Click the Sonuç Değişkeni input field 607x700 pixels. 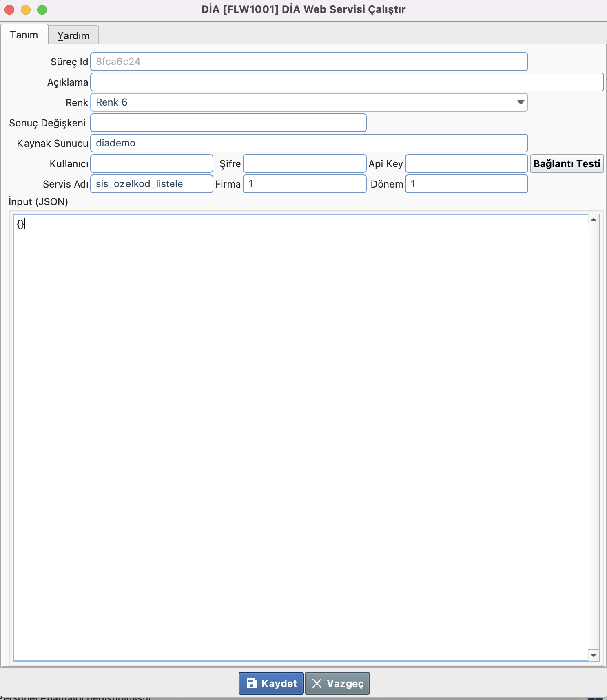click(228, 123)
